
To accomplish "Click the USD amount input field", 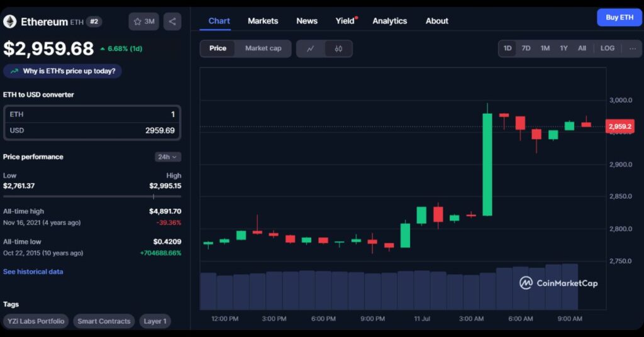I will (92, 131).
